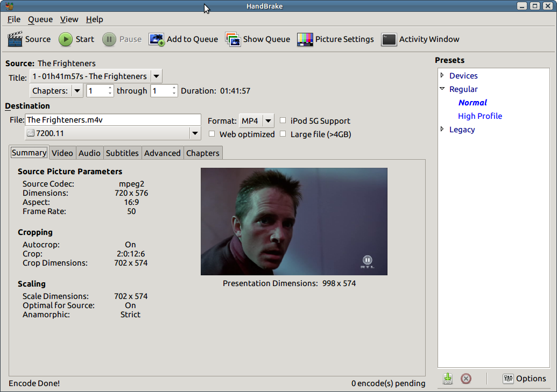557x392 pixels.
Task: Click the save preset icon below presets
Action: (448, 379)
